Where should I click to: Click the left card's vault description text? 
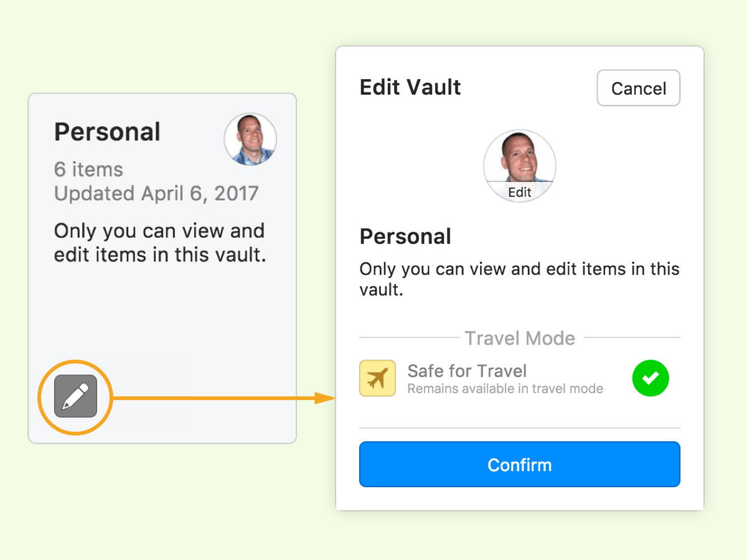160,243
